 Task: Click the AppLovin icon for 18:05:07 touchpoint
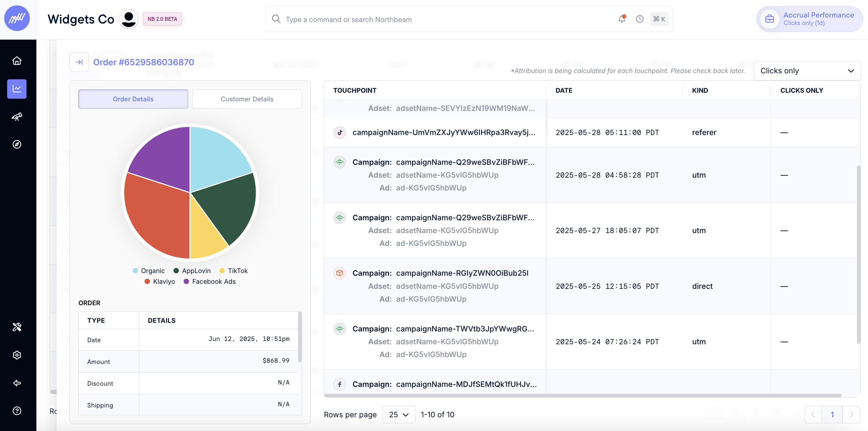coord(340,217)
